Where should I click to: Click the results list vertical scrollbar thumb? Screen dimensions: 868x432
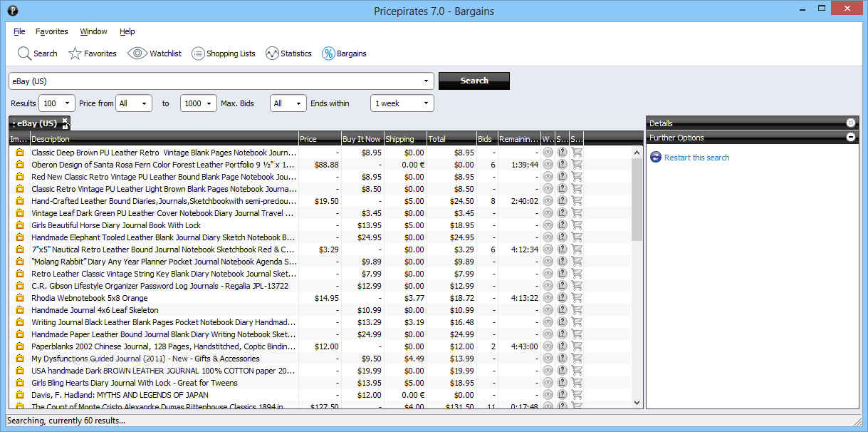click(x=637, y=200)
